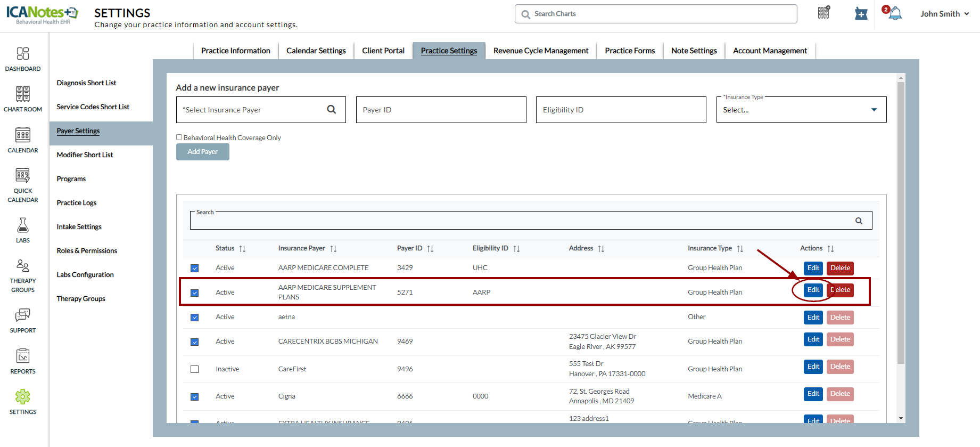
Task: Click the notifications bell icon
Action: [895, 13]
